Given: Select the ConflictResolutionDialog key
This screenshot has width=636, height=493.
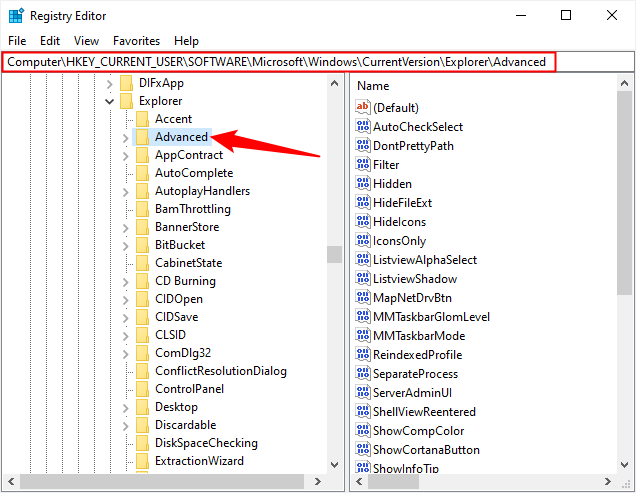Looking at the screenshot, I should click(221, 371).
